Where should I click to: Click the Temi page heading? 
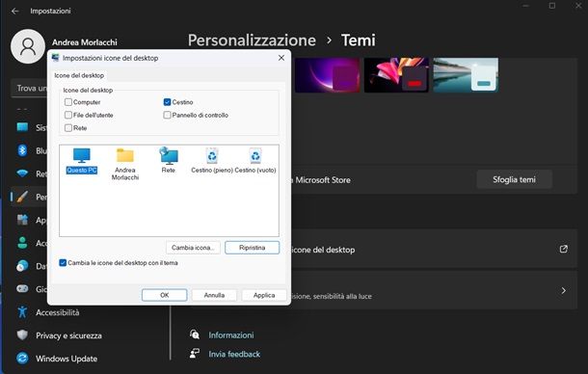tap(359, 40)
